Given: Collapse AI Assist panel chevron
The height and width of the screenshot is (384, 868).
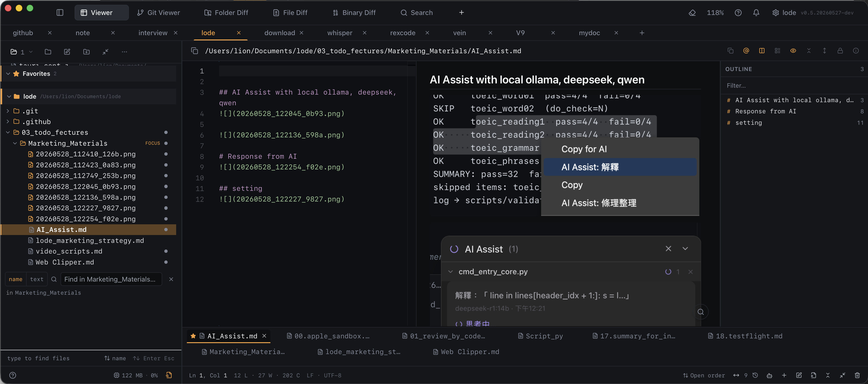Looking at the screenshot, I should tap(685, 249).
